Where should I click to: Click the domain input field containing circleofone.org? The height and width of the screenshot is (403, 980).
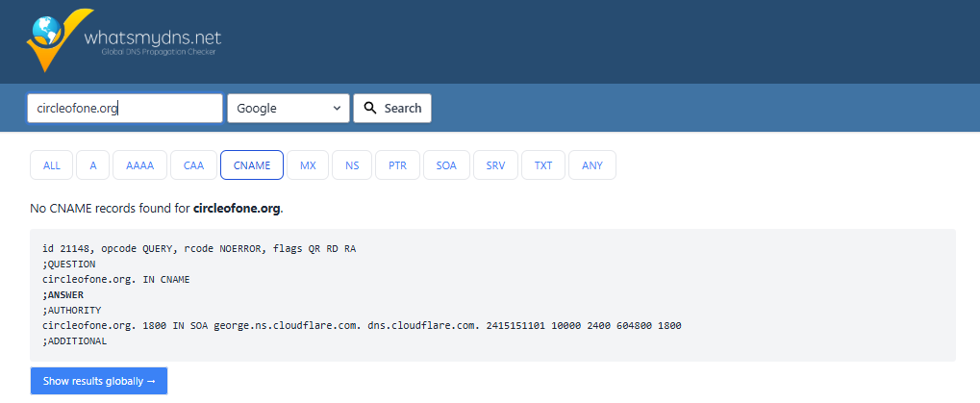125,108
